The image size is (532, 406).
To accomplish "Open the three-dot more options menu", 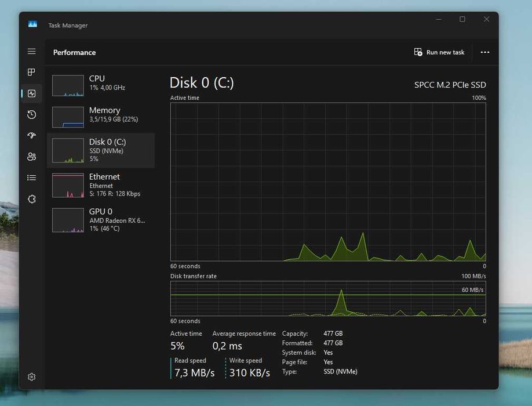I will [485, 52].
